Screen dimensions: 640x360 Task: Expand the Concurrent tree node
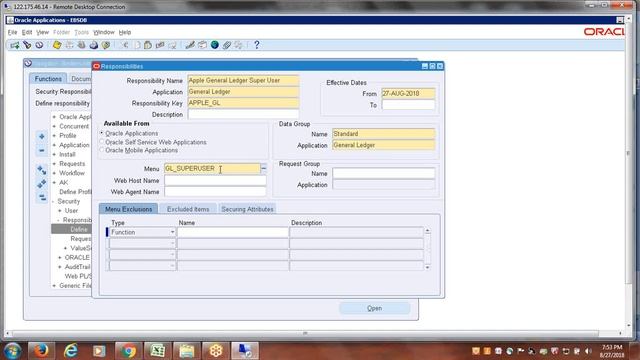54,126
